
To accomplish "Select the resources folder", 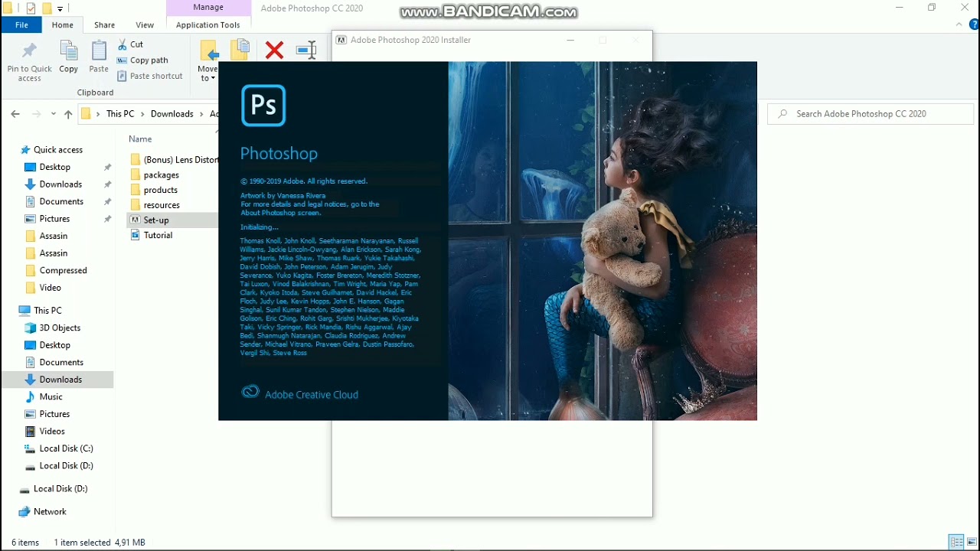I will (x=155, y=205).
